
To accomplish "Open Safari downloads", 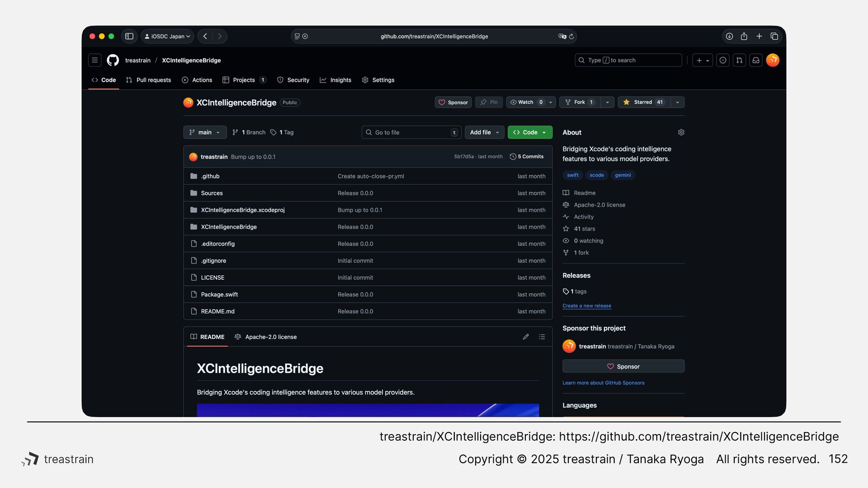I will 729,36.
